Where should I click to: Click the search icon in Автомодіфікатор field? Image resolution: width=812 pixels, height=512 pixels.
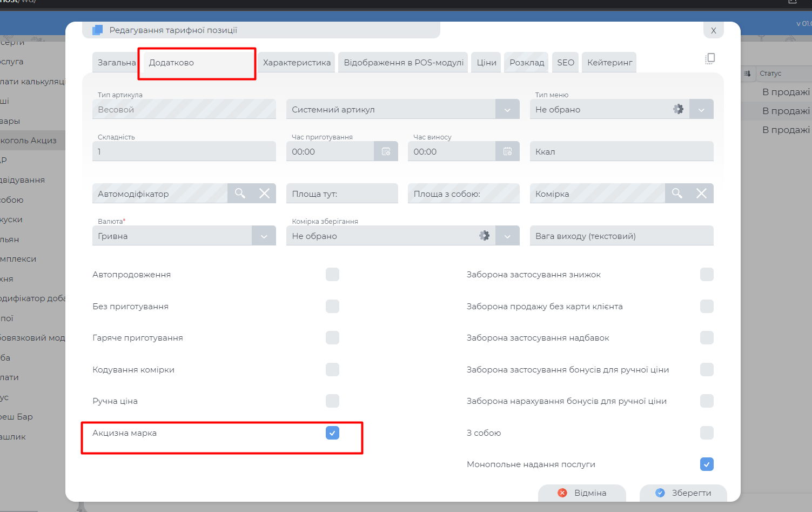coord(240,194)
